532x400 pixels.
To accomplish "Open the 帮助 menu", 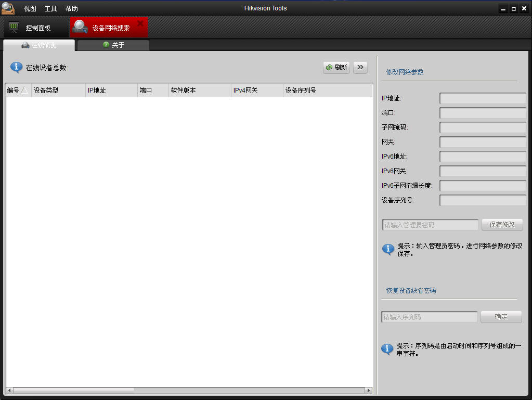I will click(x=71, y=8).
